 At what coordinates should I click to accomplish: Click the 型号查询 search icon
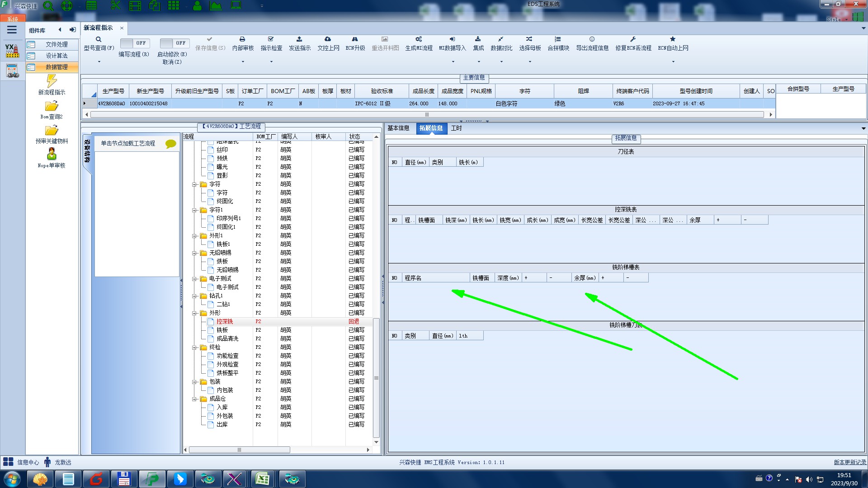coord(98,39)
